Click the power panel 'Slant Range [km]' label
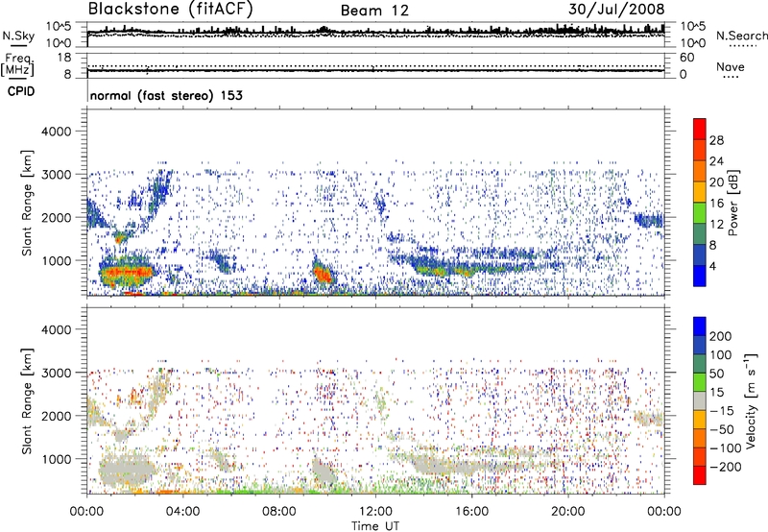 pos(27,203)
